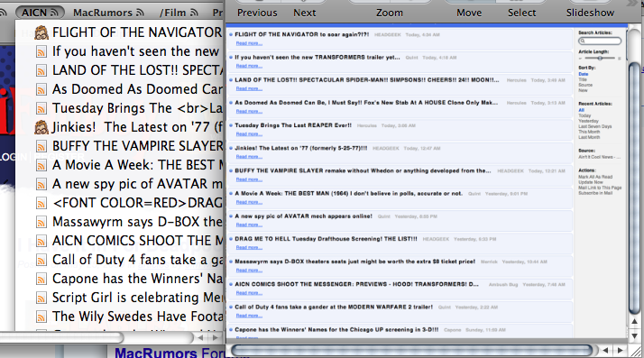
Task: Click RSS icon beside '<FONT COLOR=RED>DRAG' entry
Action: [x=41, y=203]
